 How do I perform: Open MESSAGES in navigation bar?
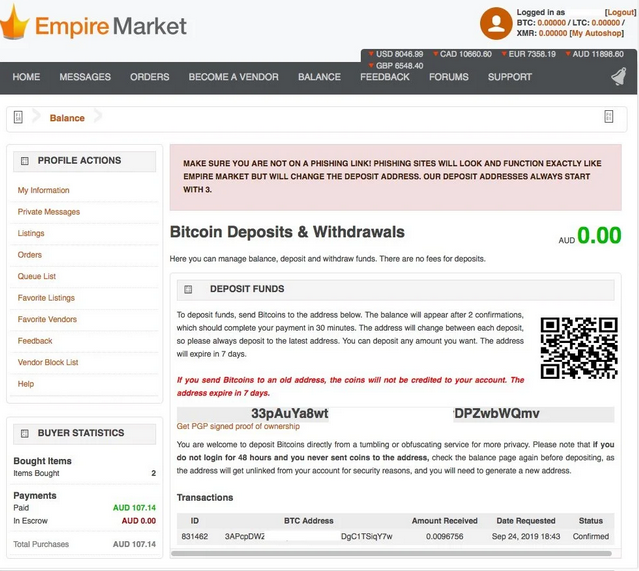pos(85,77)
